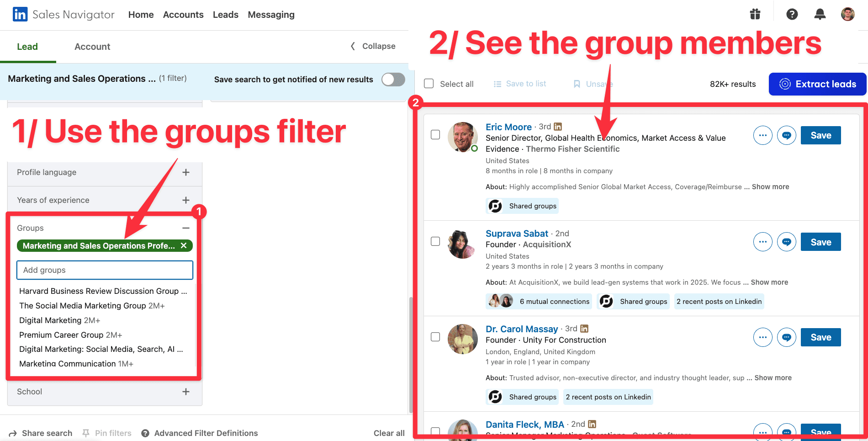868x441 pixels.
Task: Open the Help question mark icon
Action: coord(792,14)
